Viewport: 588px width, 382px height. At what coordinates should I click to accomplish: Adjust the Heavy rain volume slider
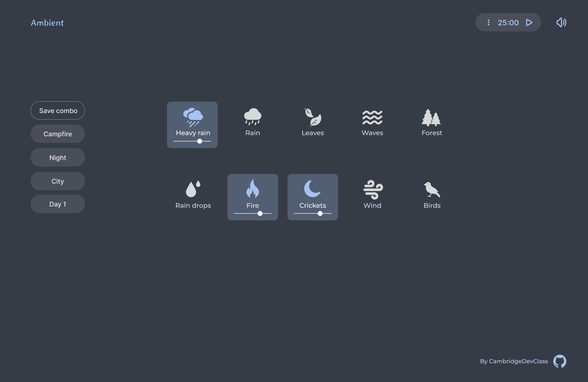point(192,141)
